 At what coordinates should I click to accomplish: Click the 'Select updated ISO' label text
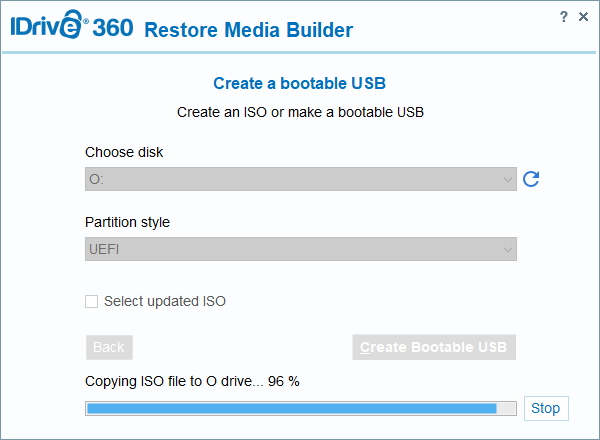click(x=165, y=301)
